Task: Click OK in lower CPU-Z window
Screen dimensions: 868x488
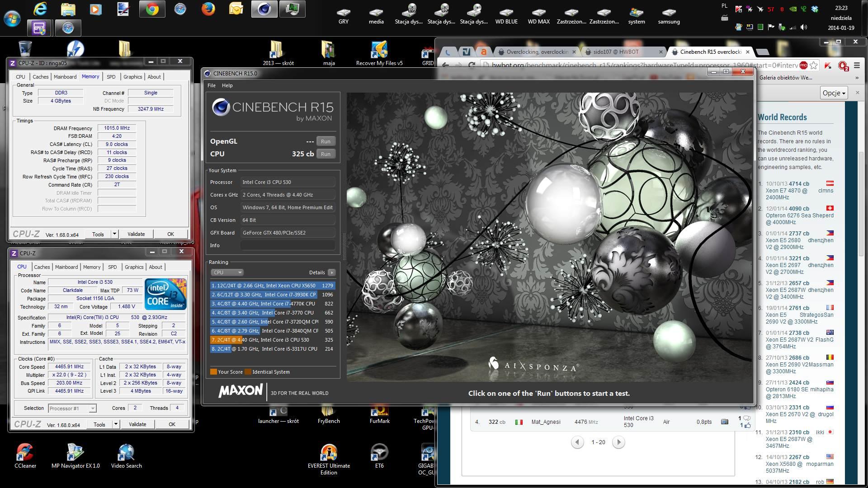Action: point(172,424)
